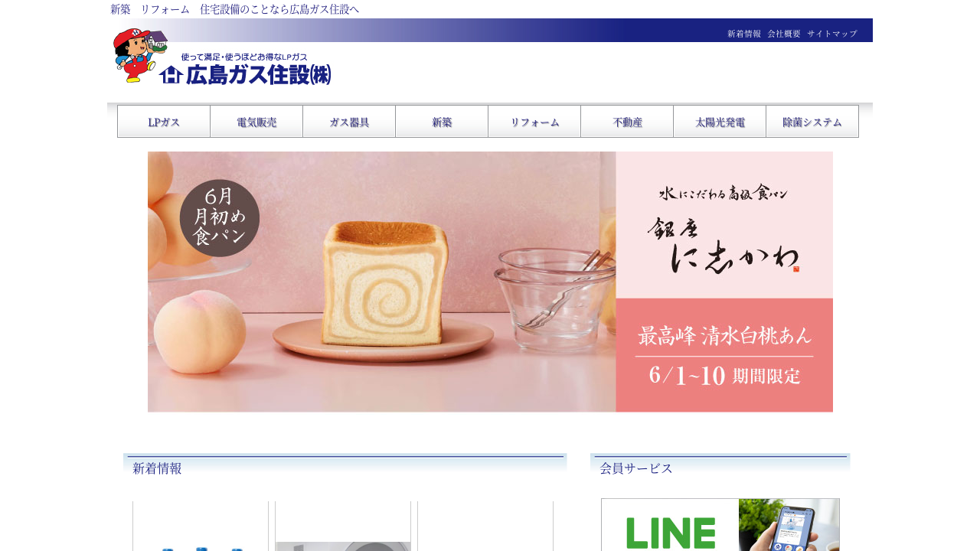Open the リフォーム navigation item
Image resolution: width=980 pixels, height=551 pixels.
[534, 122]
